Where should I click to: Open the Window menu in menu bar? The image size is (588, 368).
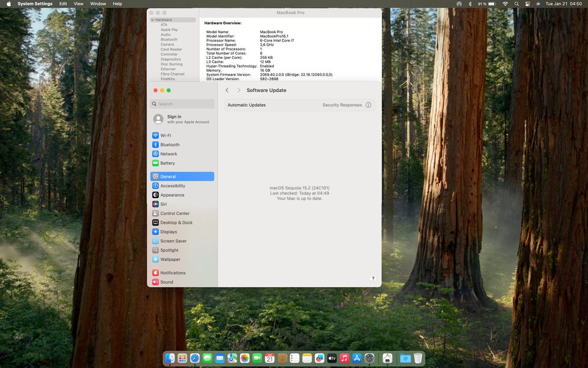click(98, 4)
